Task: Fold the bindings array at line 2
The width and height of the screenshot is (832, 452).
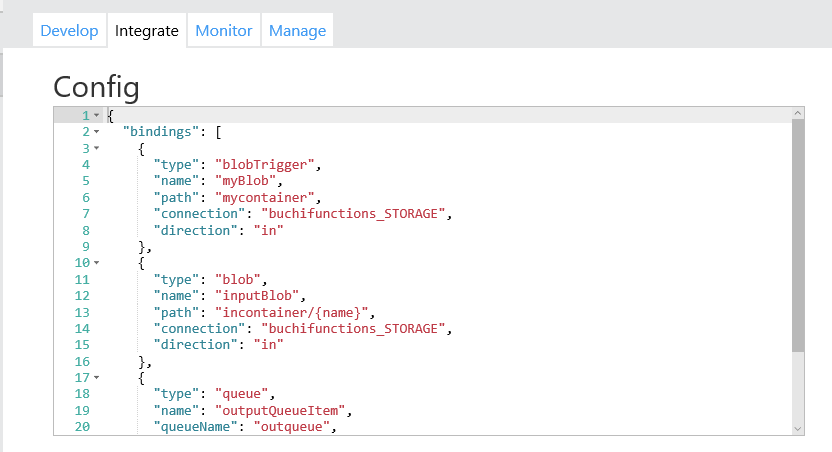Action: tap(96, 132)
